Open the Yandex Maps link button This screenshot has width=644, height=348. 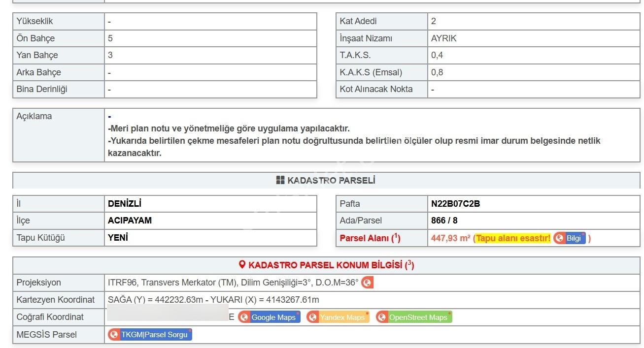pyautogui.click(x=338, y=317)
